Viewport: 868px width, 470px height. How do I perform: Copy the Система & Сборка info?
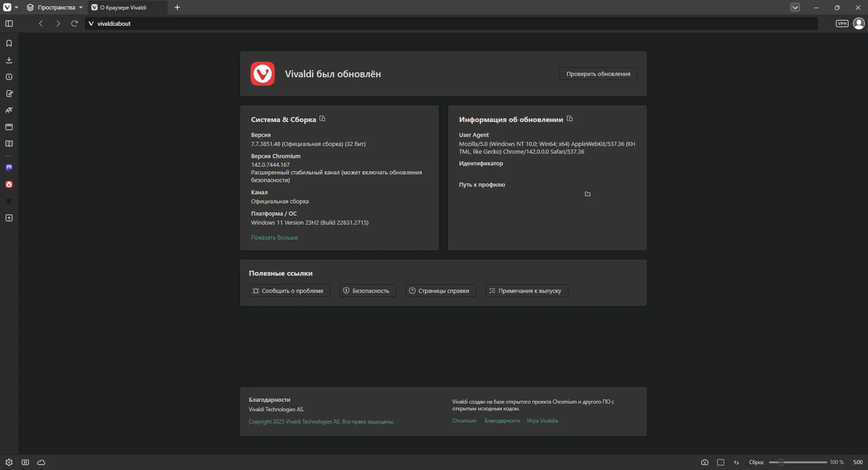point(322,119)
